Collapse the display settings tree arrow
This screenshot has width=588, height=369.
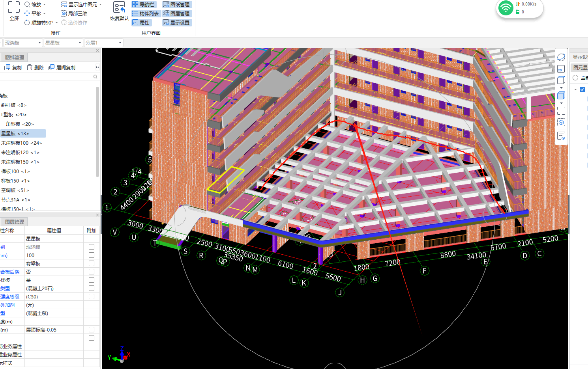575,89
